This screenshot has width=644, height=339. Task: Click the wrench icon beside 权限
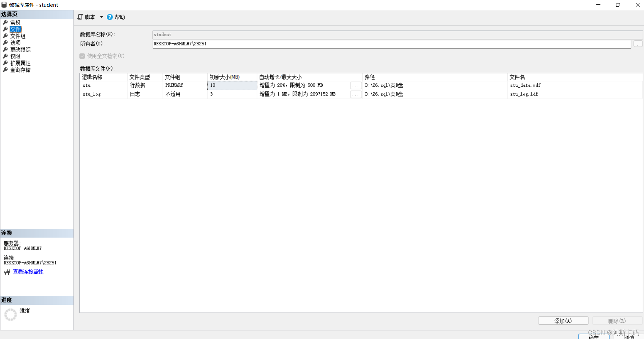5,56
